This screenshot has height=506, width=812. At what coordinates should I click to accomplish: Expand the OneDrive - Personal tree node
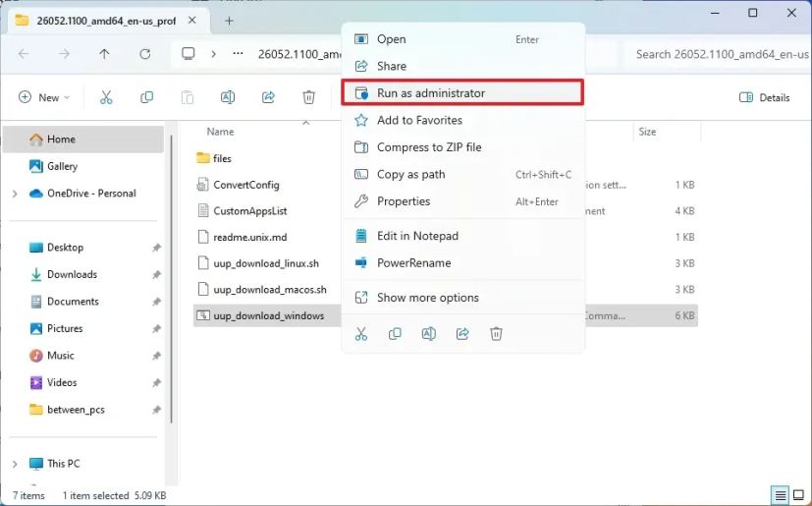(x=15, y=194)
